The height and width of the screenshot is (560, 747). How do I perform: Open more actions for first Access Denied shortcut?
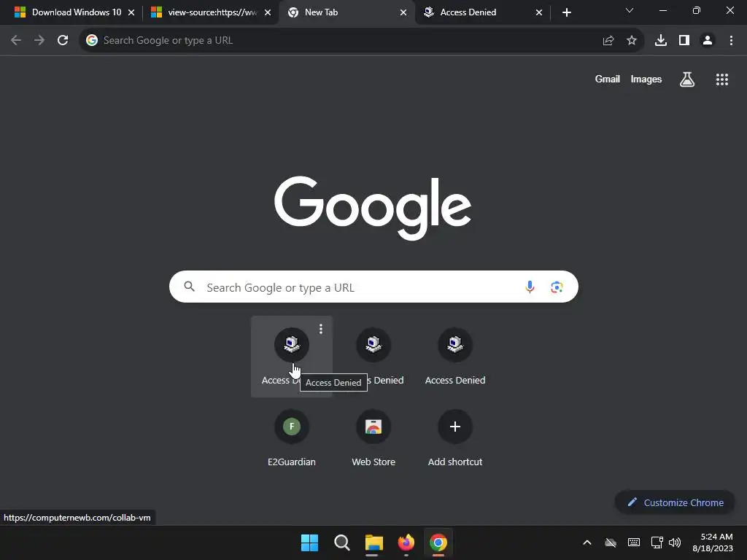[321, 329]
